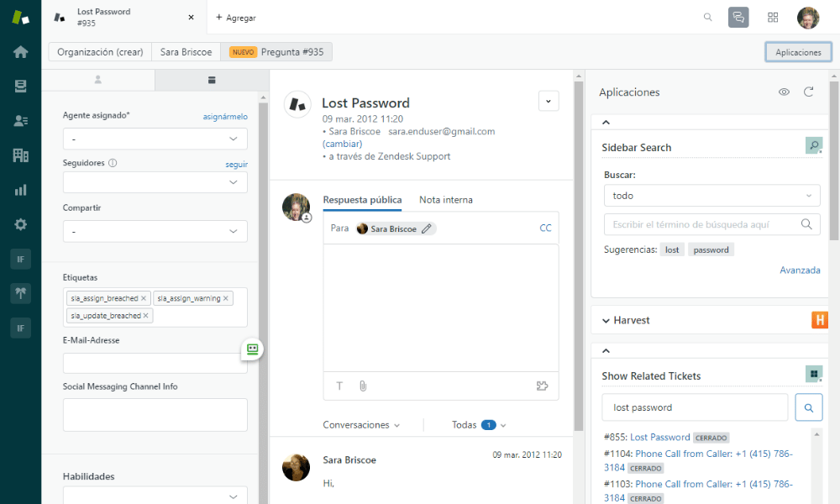Toggle the Aplicaciones panel button
This screenshot has width=840, height=504.
[798, 52]
